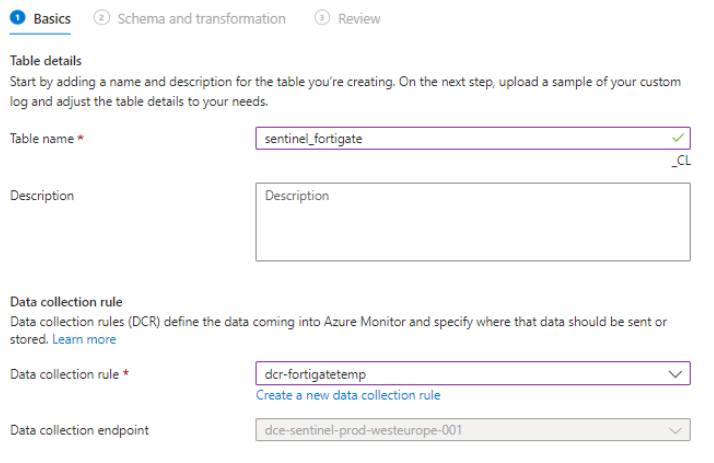
Task: Click the _CL suffix below Table name
Action: [682, 160]
